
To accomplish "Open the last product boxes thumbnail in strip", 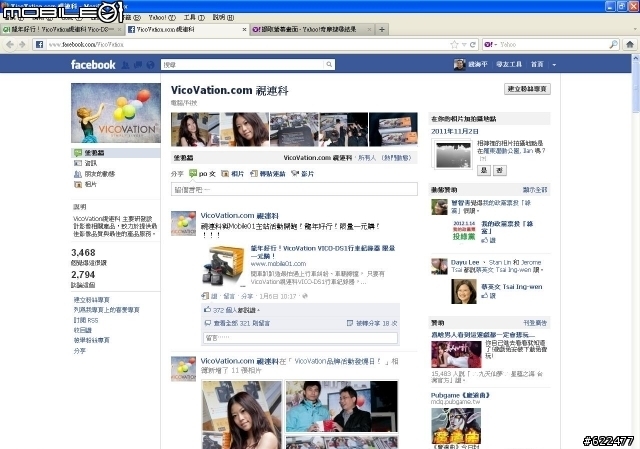I will [x=393, y=129].
